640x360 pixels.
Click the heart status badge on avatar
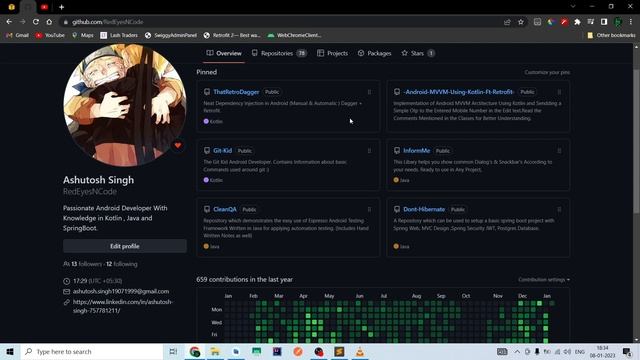[x=178, y=145]
